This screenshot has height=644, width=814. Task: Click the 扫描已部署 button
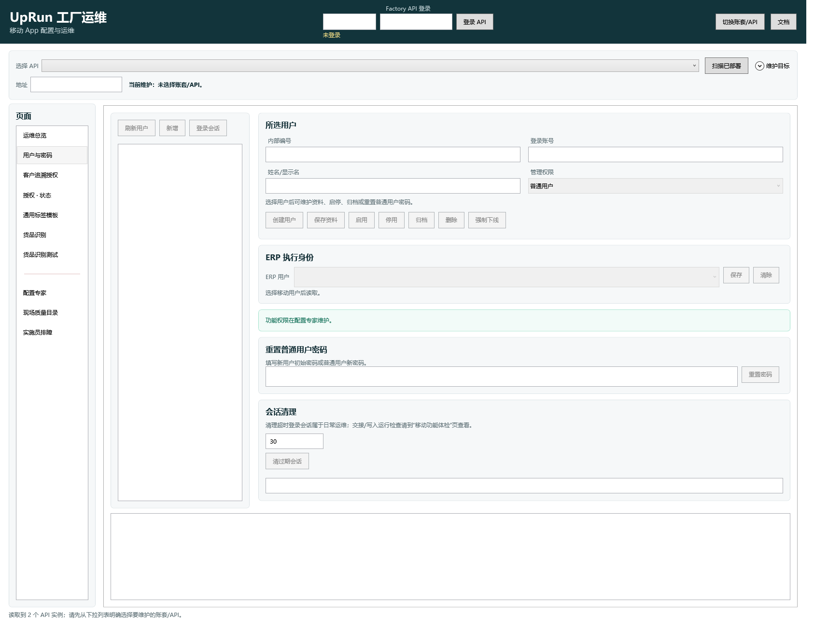726,66
